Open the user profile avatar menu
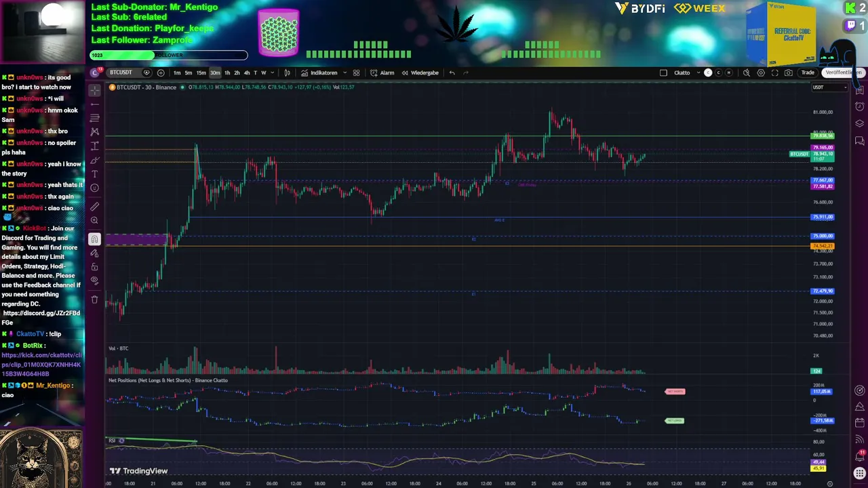Screen dimensions: 868x488 click(95, 73)
